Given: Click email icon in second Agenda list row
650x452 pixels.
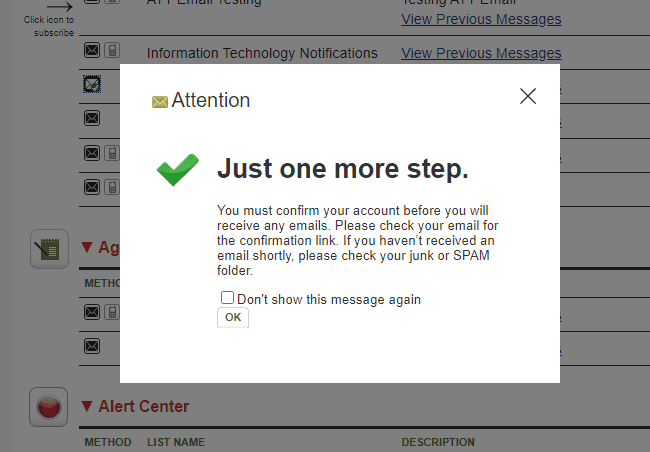Looking at the screenshot, I should tap(92, 346).
